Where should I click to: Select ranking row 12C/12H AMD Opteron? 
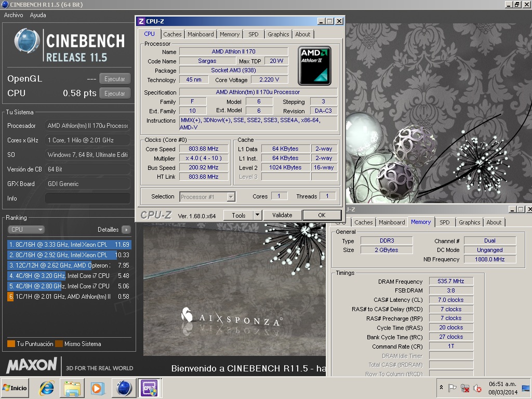(69, 265)
